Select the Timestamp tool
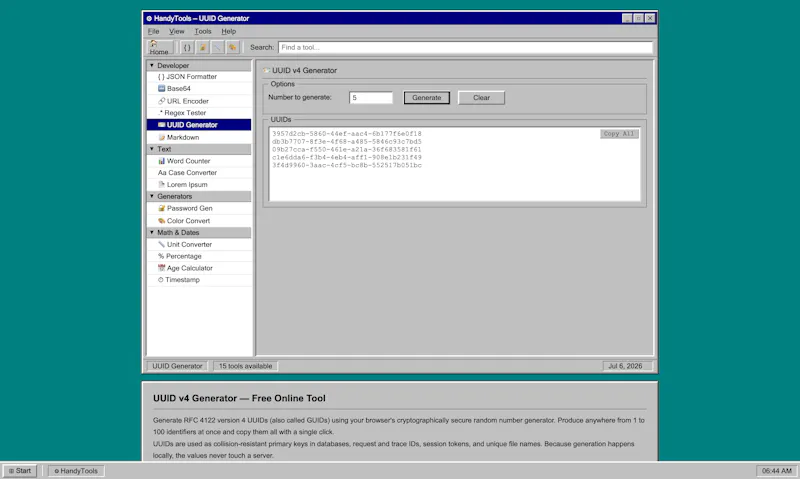 point(199,280)
